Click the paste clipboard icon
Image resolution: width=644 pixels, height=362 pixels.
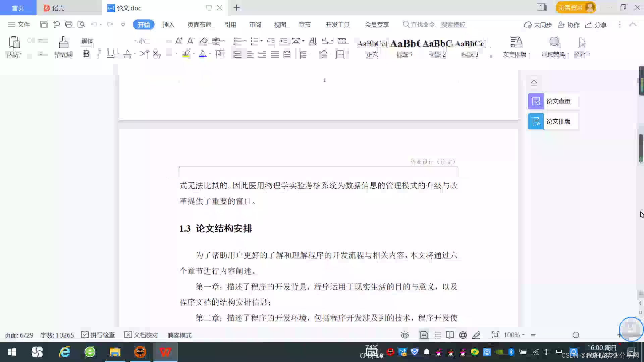click(14, 43)
